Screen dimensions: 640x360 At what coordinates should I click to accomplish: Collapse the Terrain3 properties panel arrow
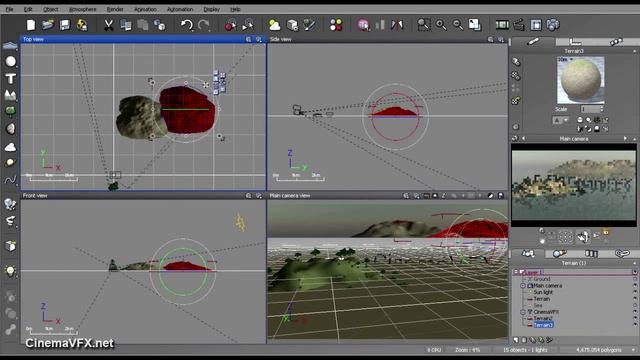(x=634, y=51)
